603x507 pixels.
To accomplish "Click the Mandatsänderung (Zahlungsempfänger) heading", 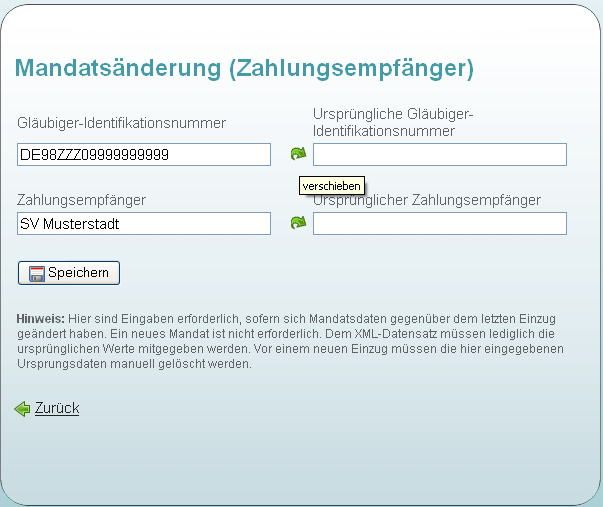I will (243, 69).
